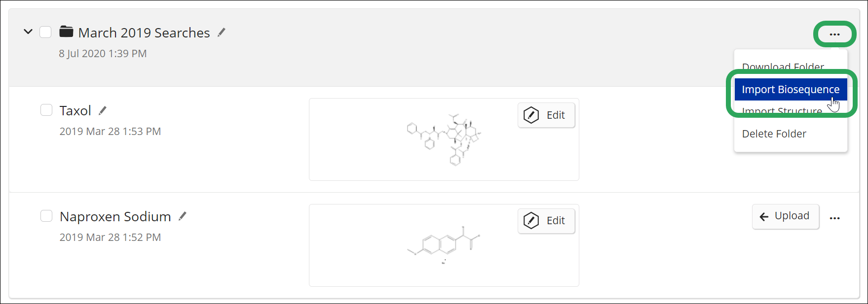Image resolution: width=868 pixels, height=304 pixels.
Task: Click the left arrow icon on the Upload button
Action: click(764, 217)
